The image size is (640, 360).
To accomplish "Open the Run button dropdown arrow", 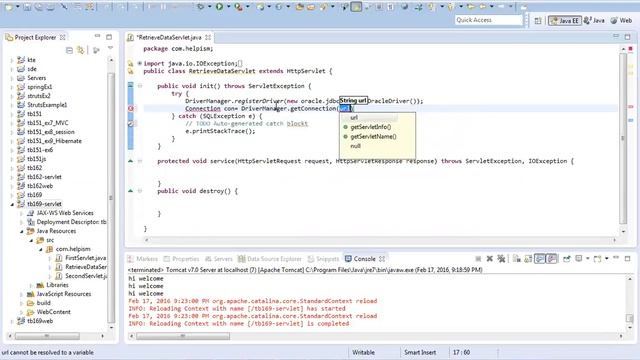I will pos(228,7).
